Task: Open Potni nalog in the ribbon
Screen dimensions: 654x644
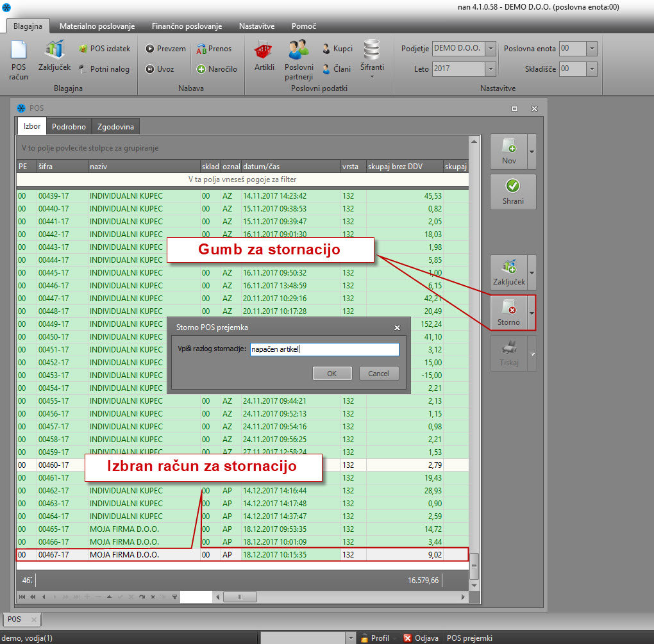Action: point(105,69)
